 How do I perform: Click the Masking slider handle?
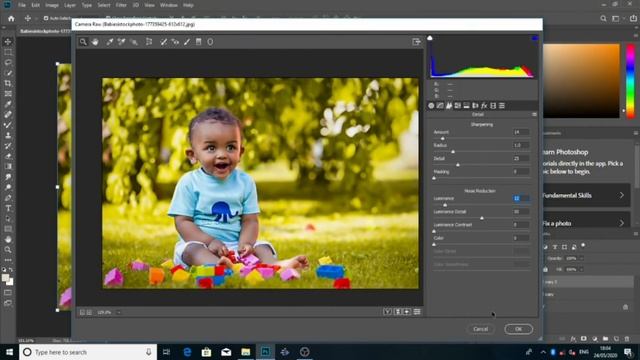(x=434, y=178)
